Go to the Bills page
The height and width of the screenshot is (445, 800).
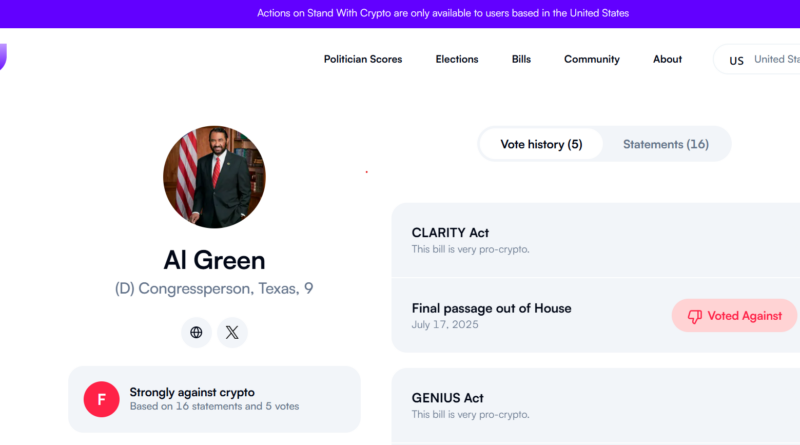pyautogui.click(x=521, y=59)
